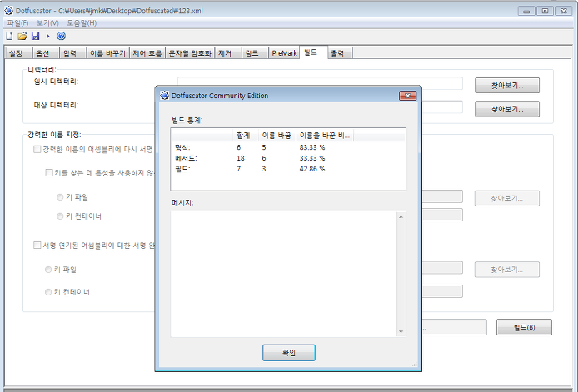Click the 빌드(B) button
The width and height of the screenshot is (578, 392).
point(524,327)
